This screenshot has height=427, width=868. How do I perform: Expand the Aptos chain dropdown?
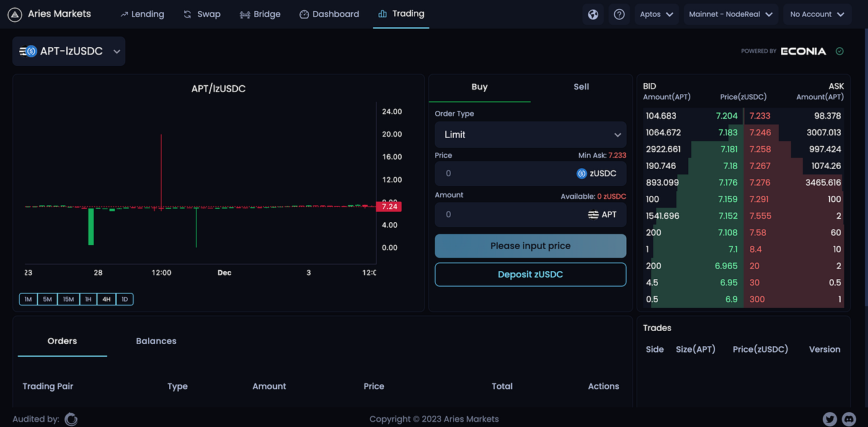(657, 14)
